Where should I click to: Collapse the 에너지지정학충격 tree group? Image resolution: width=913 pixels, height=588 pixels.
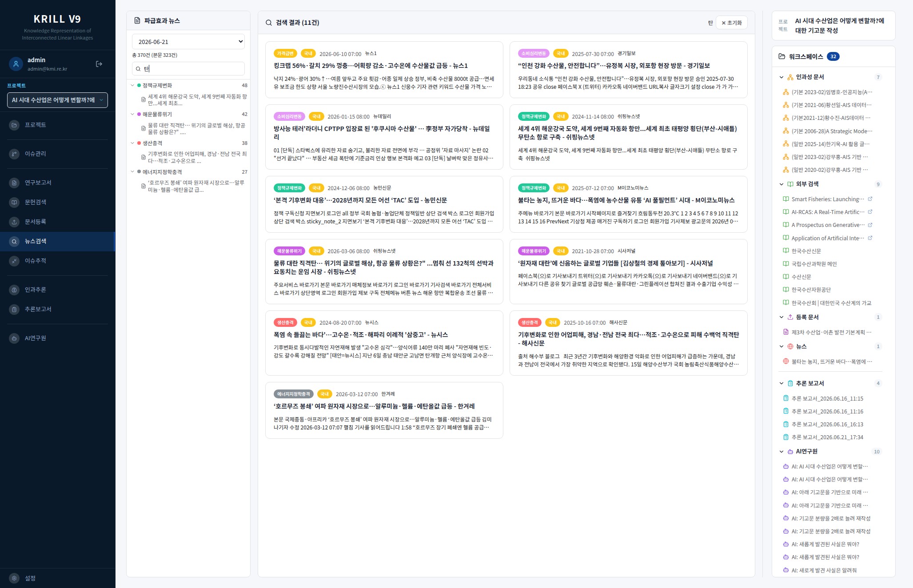(x=132, y=172)
